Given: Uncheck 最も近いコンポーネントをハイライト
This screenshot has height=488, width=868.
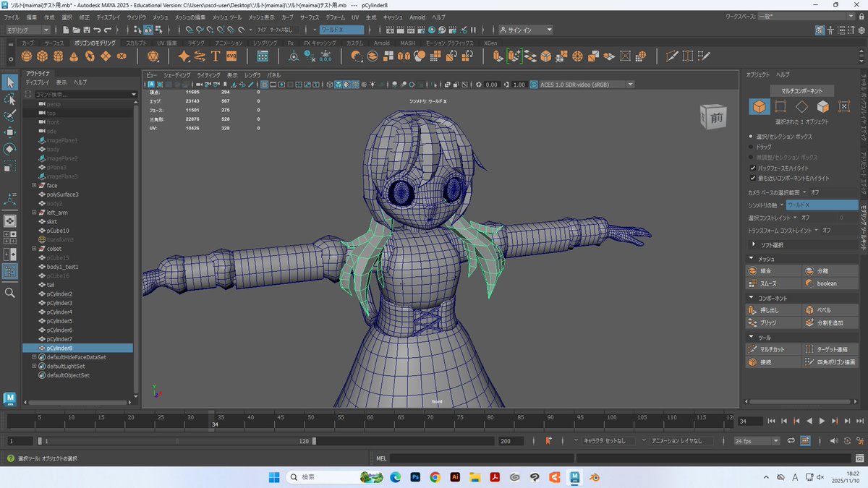Looking at the screenshot, I should (753, 178).
